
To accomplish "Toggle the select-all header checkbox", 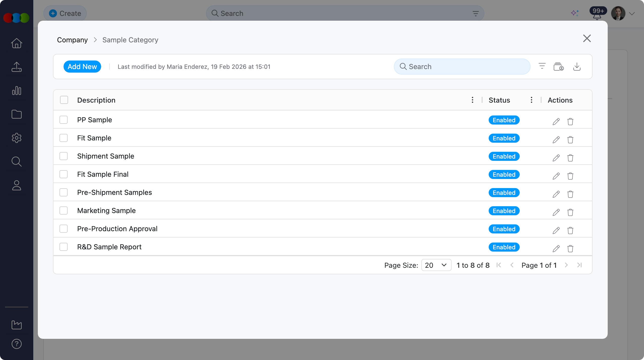I will 64,100.
